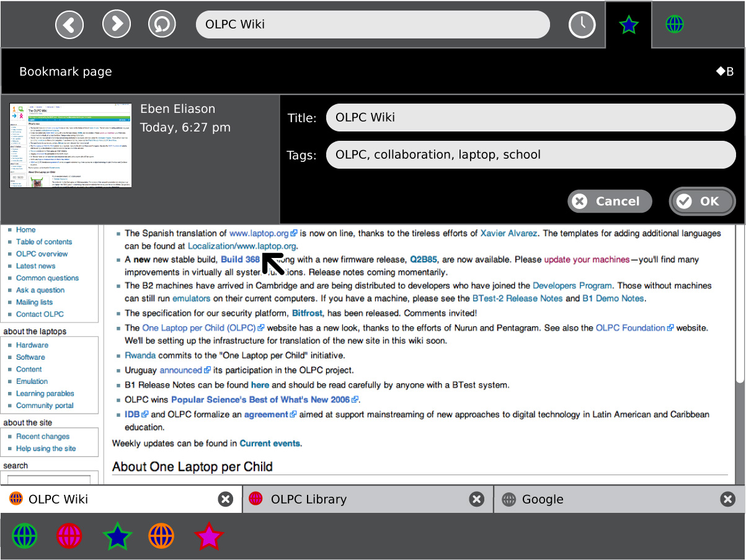Open the history clock icon
Image resolution: width=746 pixels, height=560 pixels.
pos(582,25)
